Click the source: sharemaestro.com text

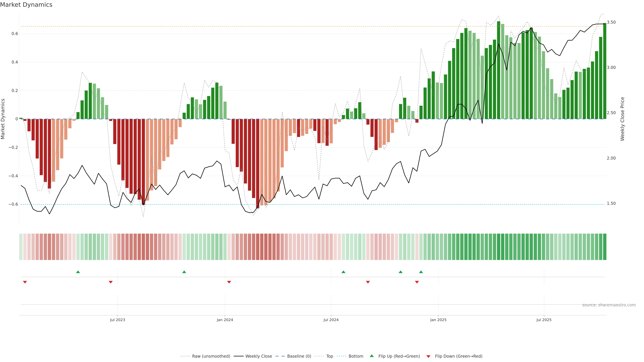[x=609, y=305]
